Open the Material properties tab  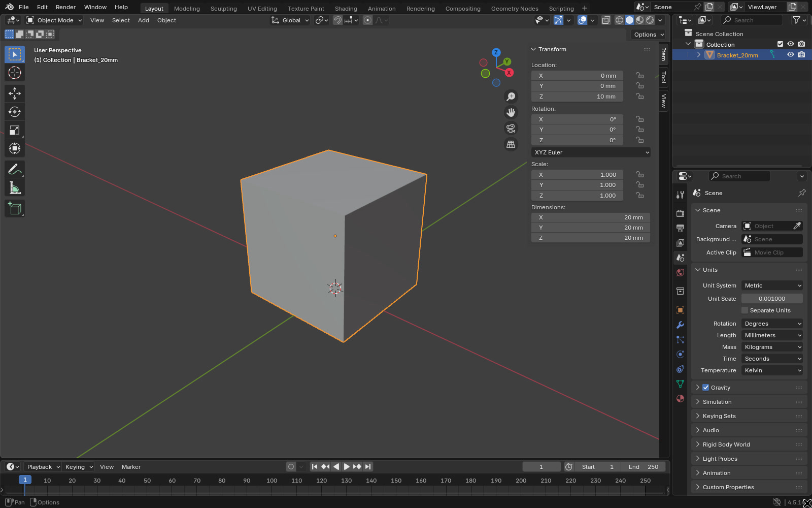681,399
